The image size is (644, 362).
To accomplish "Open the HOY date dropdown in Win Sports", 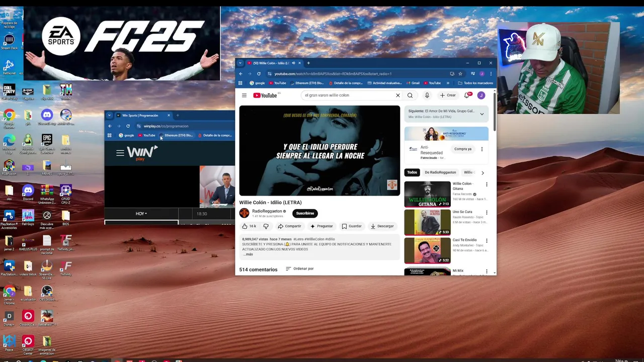I will (141, 214).
